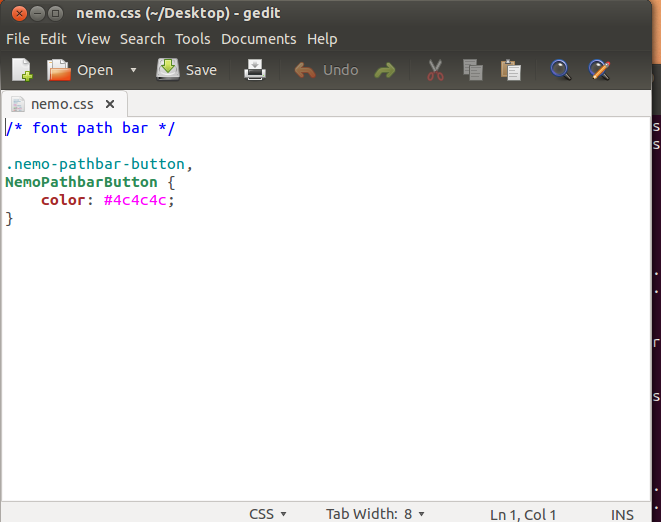The height and width of the screenshot is (522, 661).
Task: Click the Print icon in toolbar
Action: pyautogui.click(x=256, y=70)
